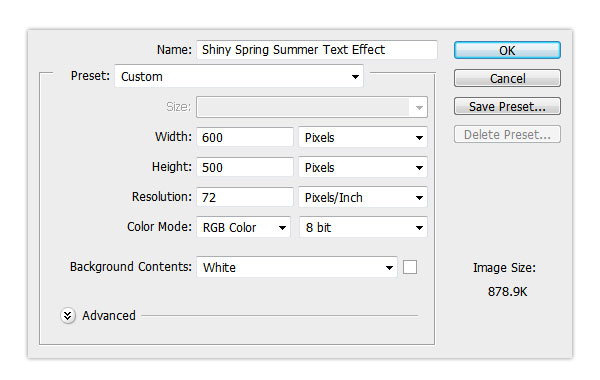Viewport: 600px width, 380px height.
Task: Click the 878.9K image size value
Action: (x=507, y=292)
